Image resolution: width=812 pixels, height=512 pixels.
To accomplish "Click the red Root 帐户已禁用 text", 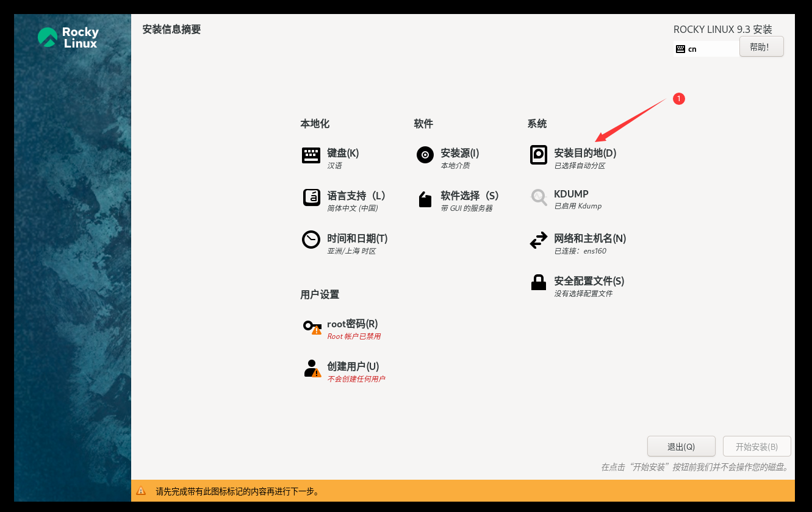I will point(354,336).
